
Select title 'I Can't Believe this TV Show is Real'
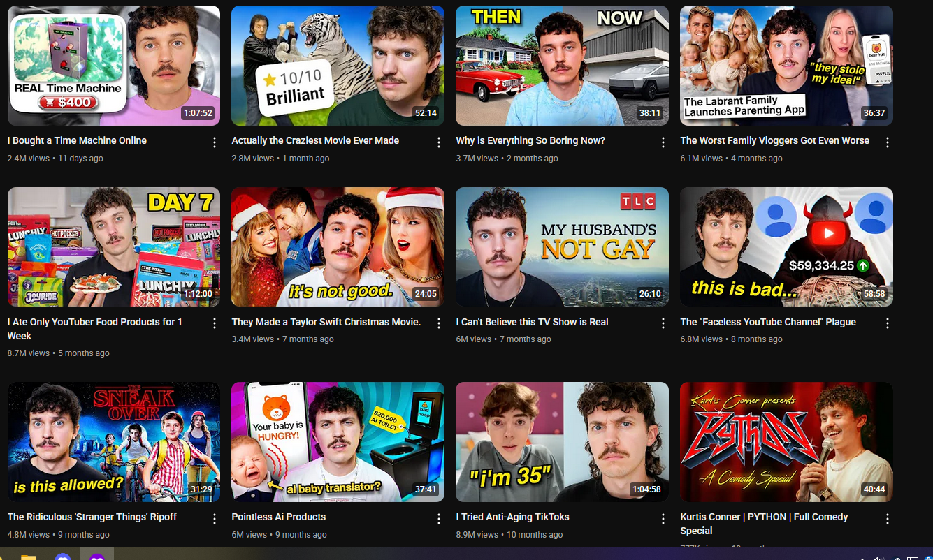click(533, 322)
